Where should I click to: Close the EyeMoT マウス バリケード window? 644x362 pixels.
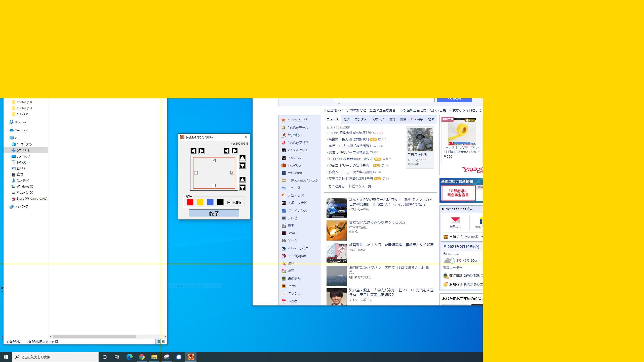click(246, 137)
